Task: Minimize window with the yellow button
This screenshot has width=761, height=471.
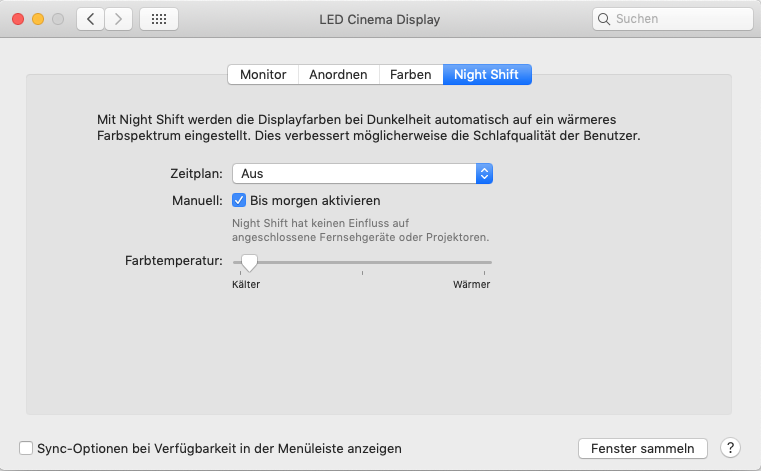Action: (38, 19)
